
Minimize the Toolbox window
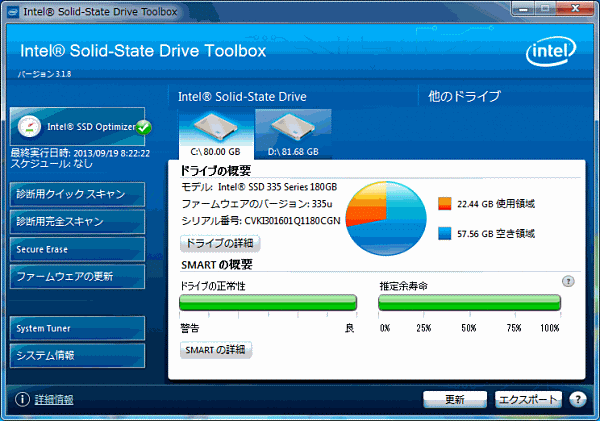pos(523,9)
